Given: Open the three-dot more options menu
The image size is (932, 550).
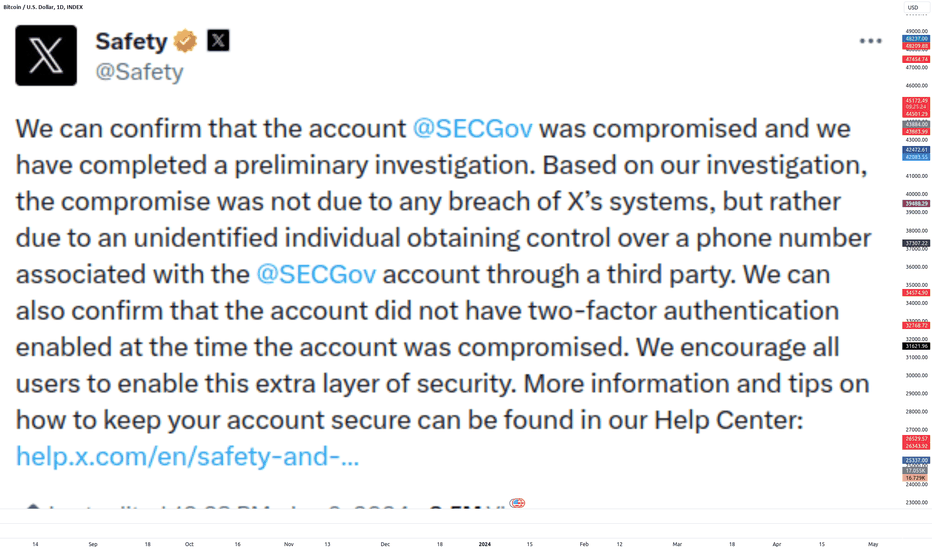Looking at the screenshot, I should pos(870,41).
